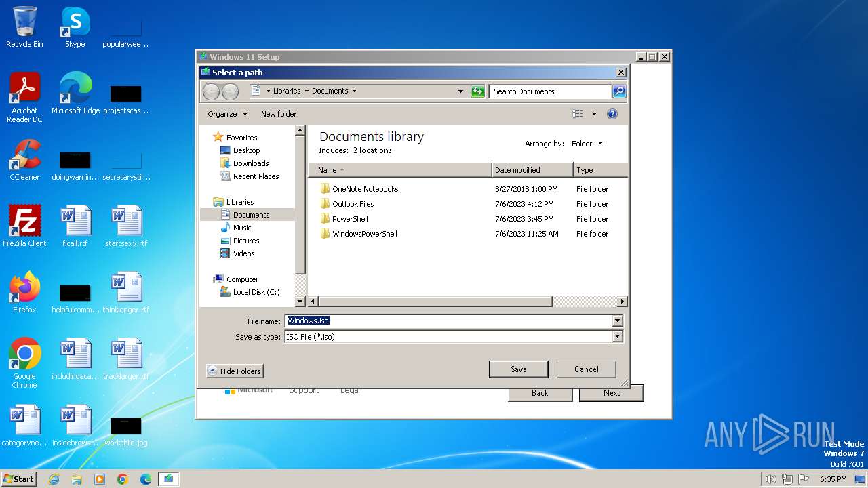
Task: Click the 6:35 PM taskbar clock
Action: point(833,479)
